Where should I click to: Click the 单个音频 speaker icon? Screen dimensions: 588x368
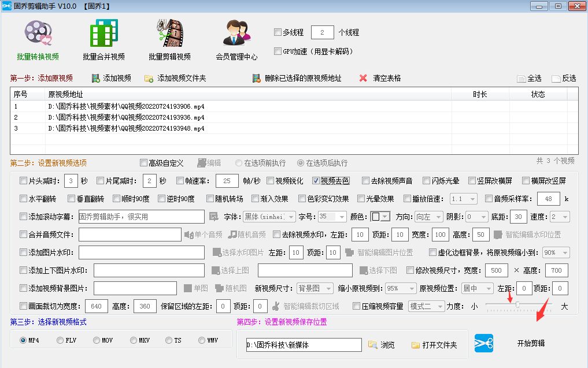pos(188,235)
